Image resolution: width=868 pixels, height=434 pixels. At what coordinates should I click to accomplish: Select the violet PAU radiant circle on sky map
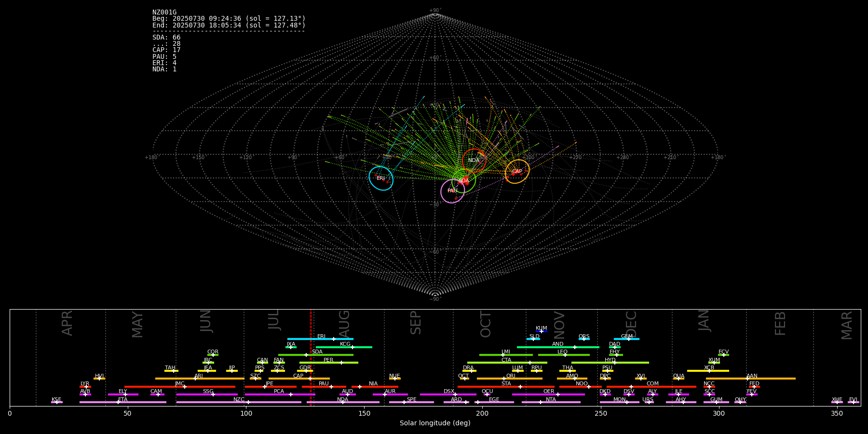click(452, 191)
